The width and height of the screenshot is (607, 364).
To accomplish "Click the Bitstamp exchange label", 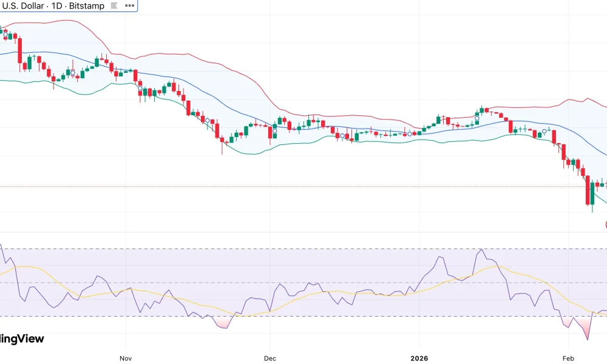I will pyautogui.click(x=86, y=6).
